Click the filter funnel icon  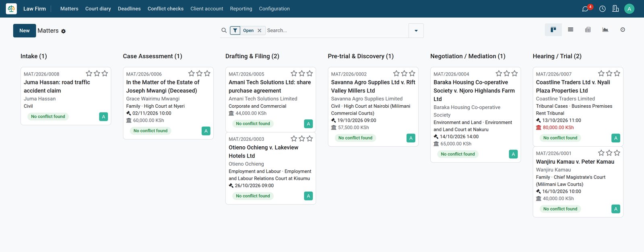235,31
